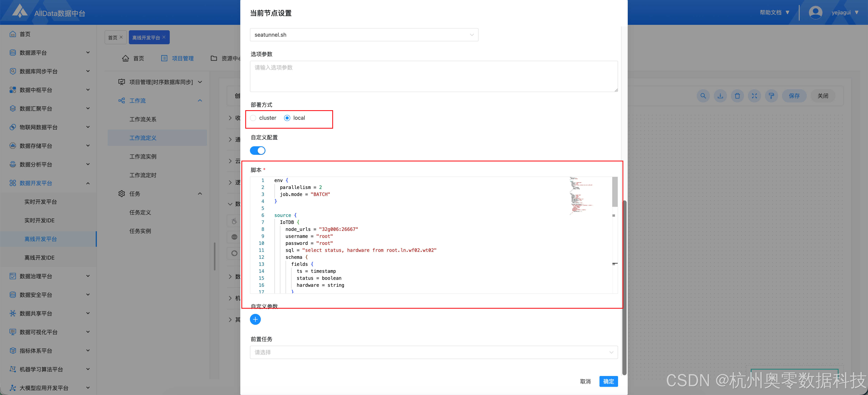The height and width of the screenshot is (395, 868).
Task: Open the seatunnel.sh startup script dropdown
Action: [x=364, y=35]
